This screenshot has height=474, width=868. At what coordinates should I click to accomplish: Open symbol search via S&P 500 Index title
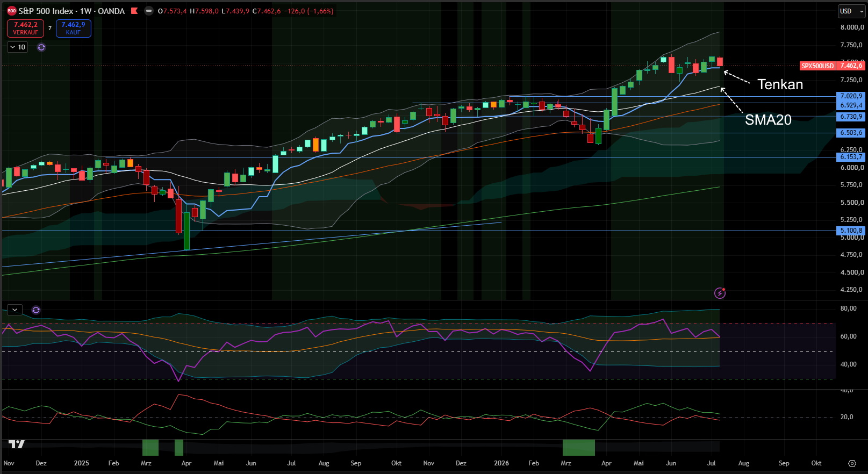click(46, 11)
